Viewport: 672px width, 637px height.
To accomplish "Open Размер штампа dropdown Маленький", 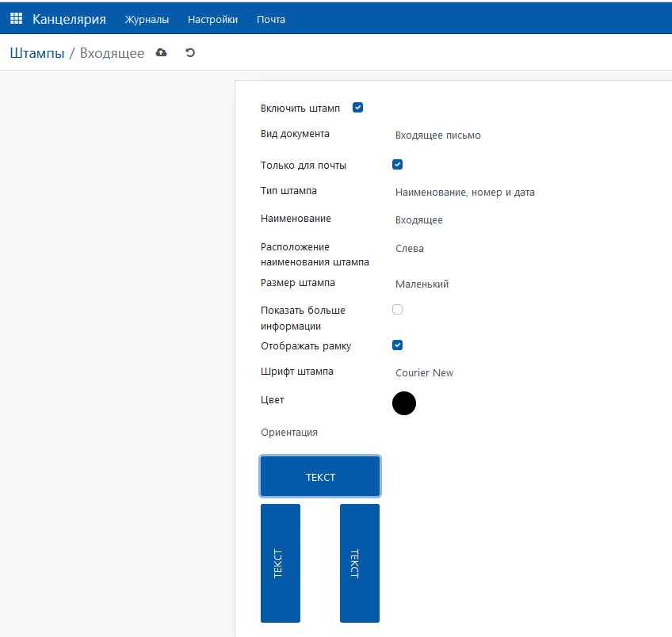I will click(422, 284).
